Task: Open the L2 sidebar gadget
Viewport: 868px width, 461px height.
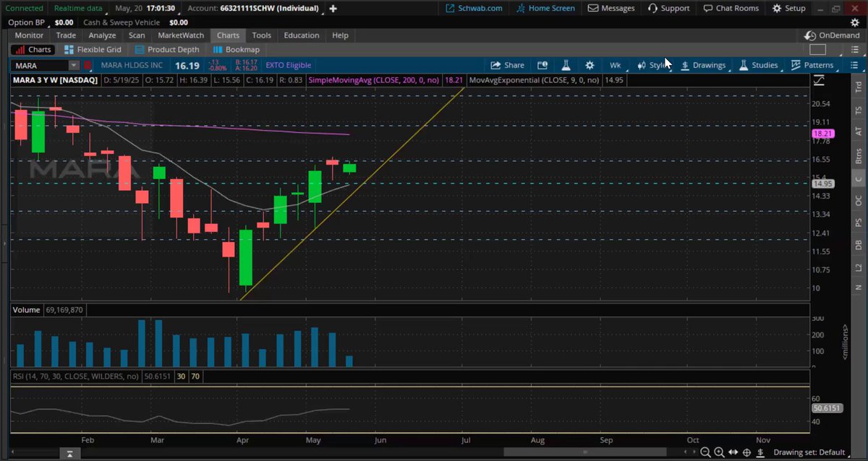Action: [x=859, y=267]
